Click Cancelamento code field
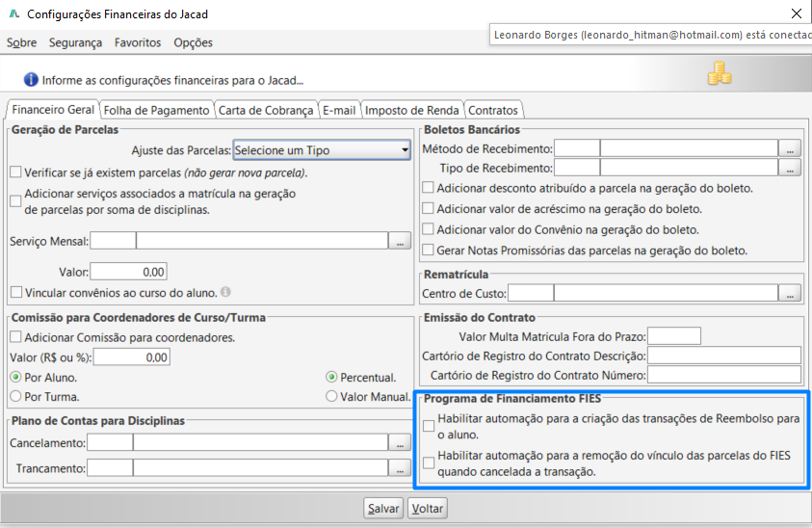The width and height of the screenshot is (812, 528). coord(110,442)
